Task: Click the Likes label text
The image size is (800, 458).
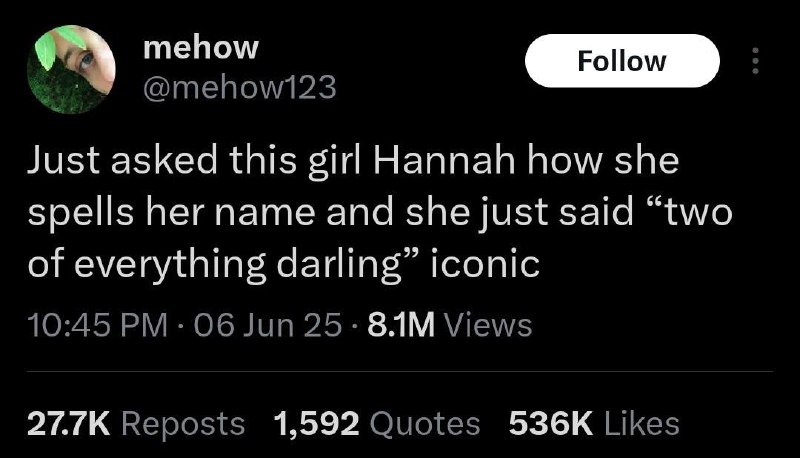Action: 642,424
